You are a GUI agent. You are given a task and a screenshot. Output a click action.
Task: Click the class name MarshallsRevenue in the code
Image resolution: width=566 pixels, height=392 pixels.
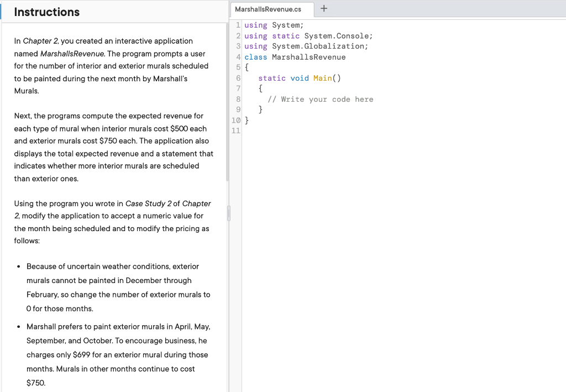coord(310,56)
